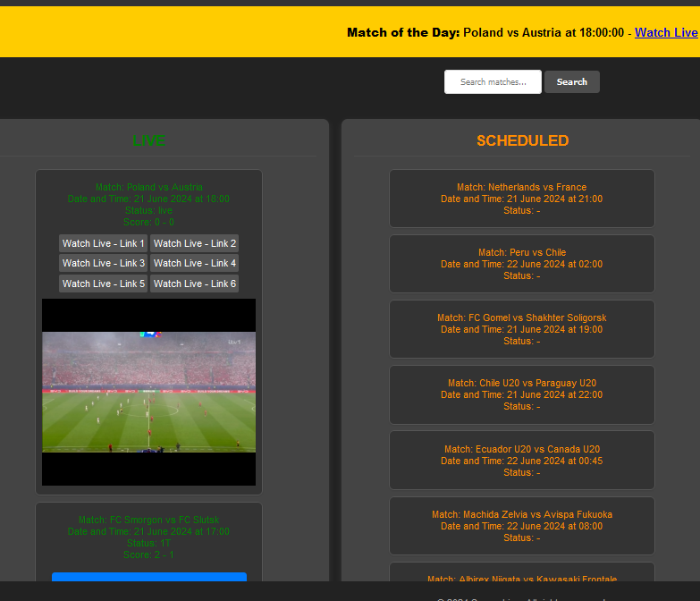
Task: Click the Search button
Action: (572, 81)
